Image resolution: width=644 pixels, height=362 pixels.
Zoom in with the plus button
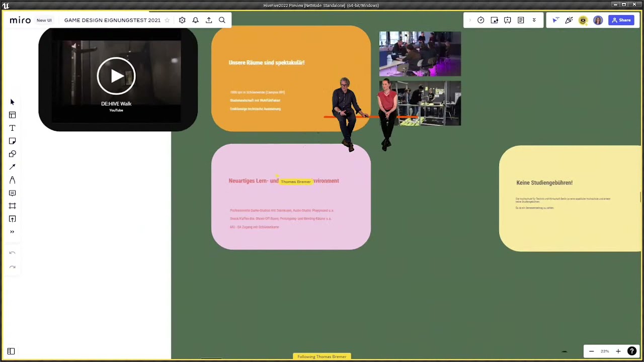pyautogui.click(x=618, y=351)
